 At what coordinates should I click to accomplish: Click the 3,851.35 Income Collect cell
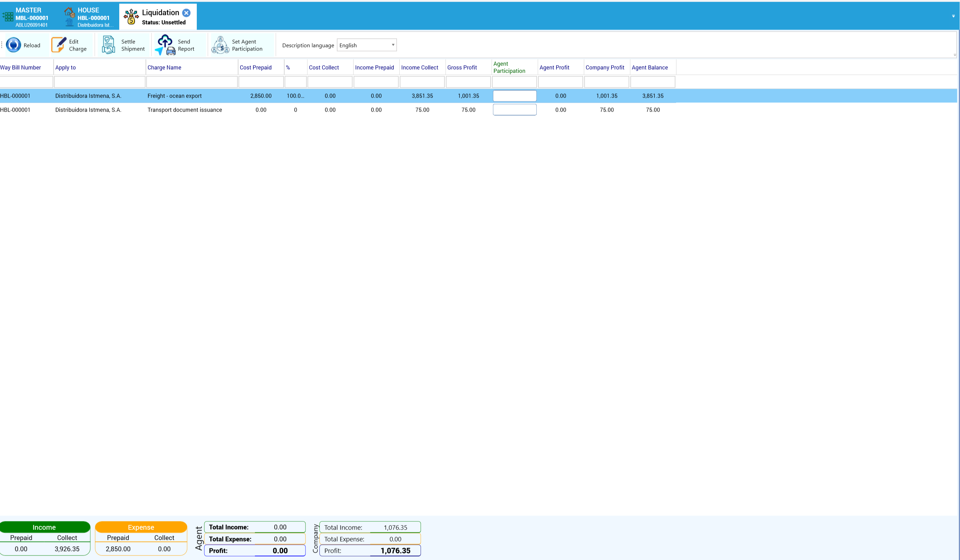tap(422, 96)
